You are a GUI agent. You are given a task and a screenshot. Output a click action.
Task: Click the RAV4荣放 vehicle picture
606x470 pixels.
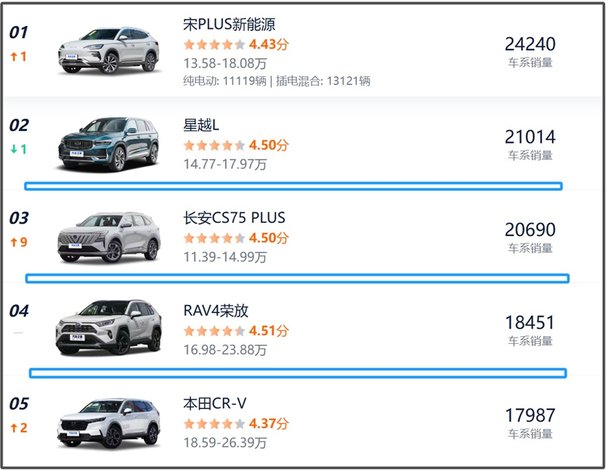109,328
